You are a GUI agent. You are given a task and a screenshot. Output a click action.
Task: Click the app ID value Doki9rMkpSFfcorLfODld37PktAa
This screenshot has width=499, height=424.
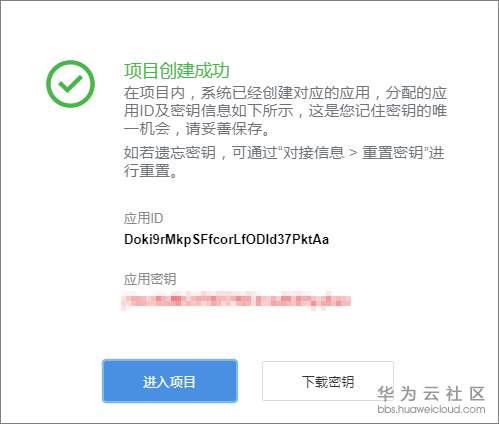tap(226, 239)
